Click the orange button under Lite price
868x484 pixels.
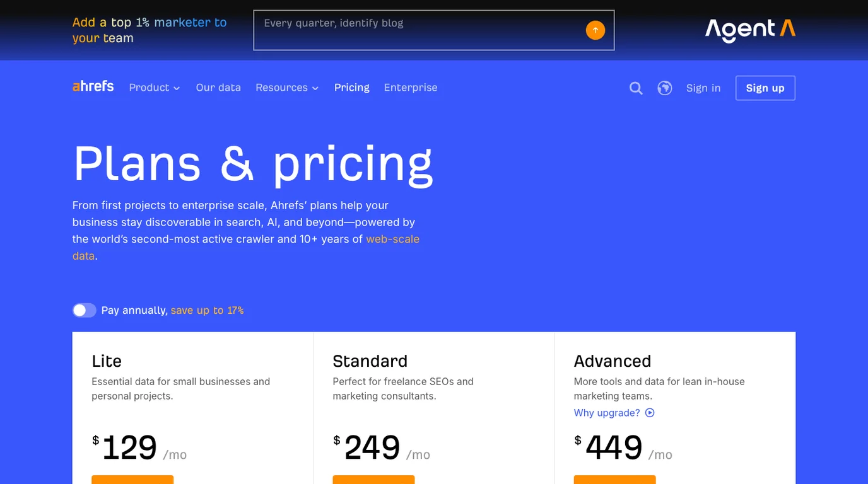(x=132, y=480)
